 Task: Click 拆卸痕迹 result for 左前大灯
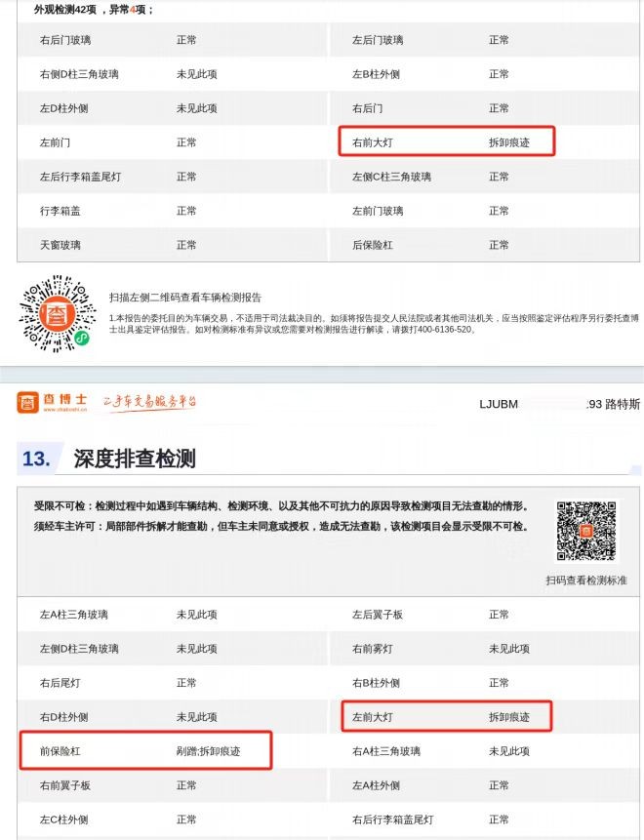(x=508, y=717)
